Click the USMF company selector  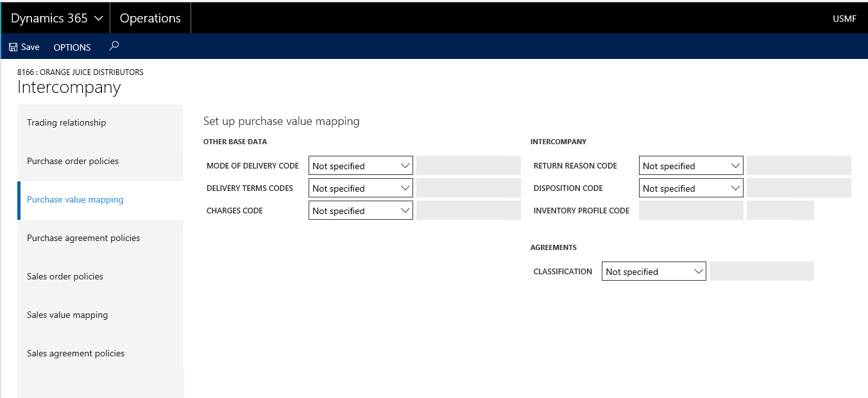[x=844, y=19]
